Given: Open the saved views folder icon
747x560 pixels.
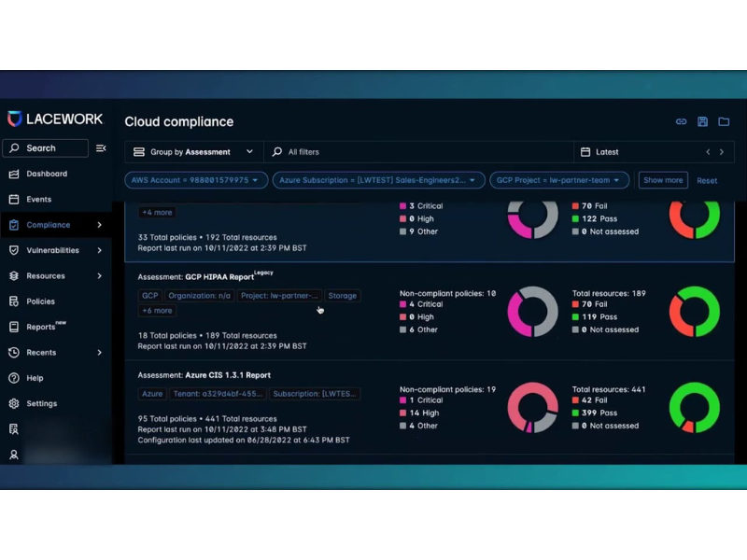Looking at the screenshot, I should coord(724,122).
